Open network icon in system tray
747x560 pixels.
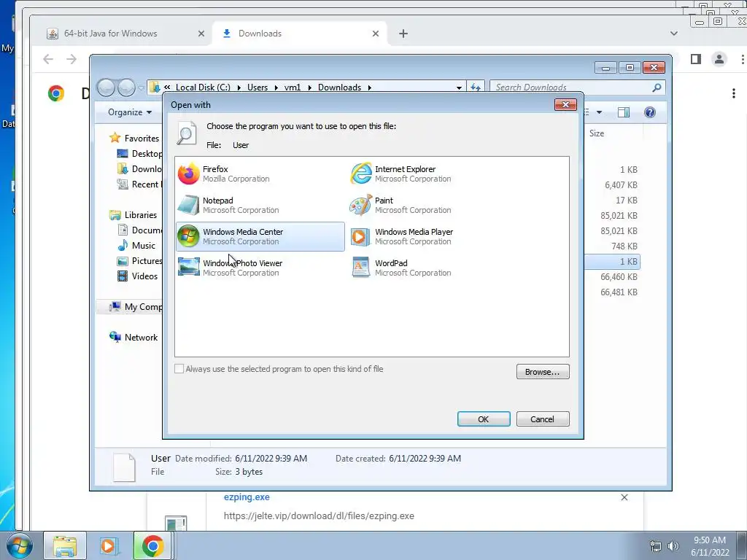656,546
